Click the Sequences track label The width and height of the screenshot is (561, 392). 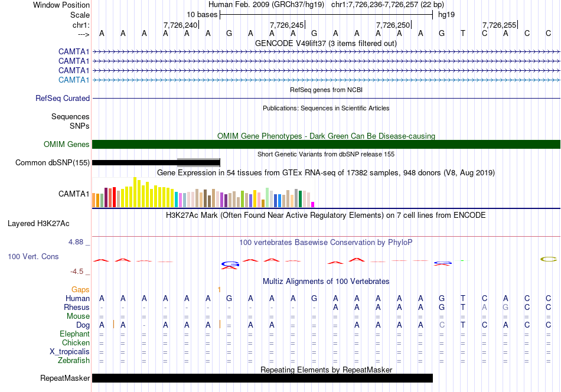pos(70,117)
